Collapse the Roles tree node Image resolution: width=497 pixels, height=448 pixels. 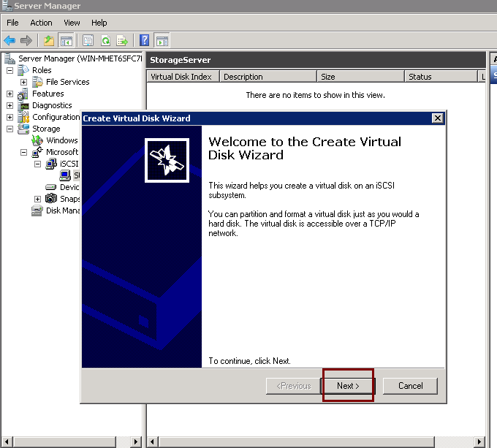(10, 71)
